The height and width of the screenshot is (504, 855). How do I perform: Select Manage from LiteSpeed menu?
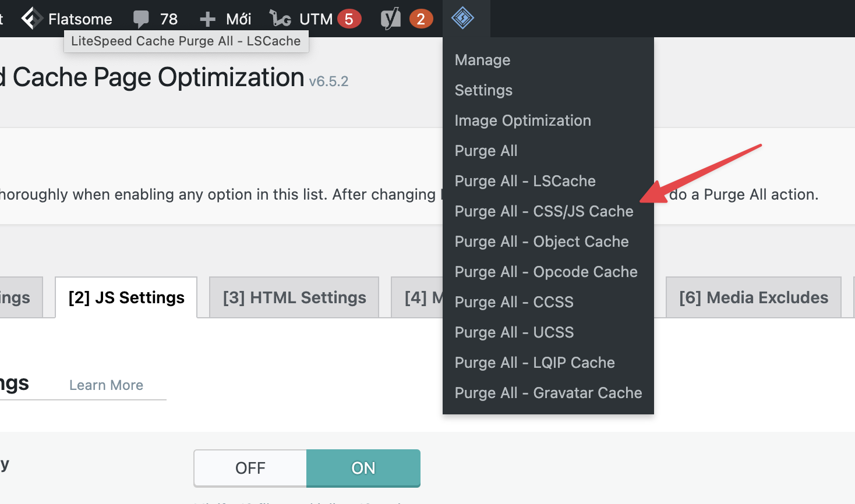coord(482,60)
